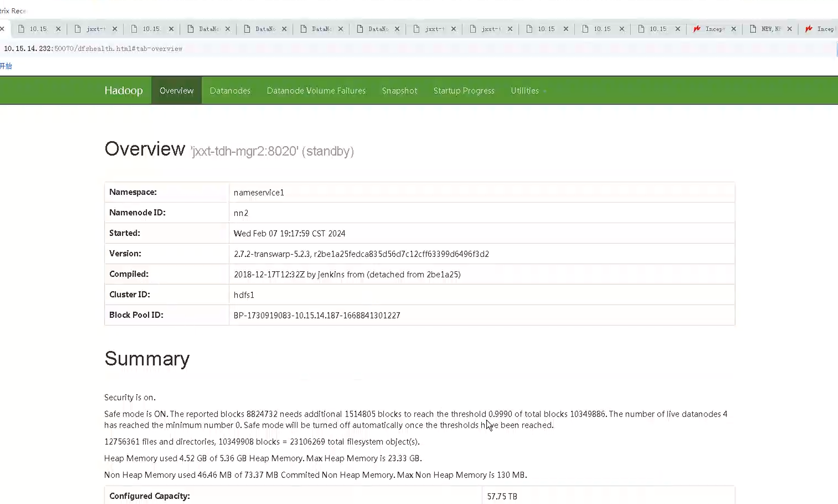
Task: Click the Summary heading
Action: (x=147, y=359)
